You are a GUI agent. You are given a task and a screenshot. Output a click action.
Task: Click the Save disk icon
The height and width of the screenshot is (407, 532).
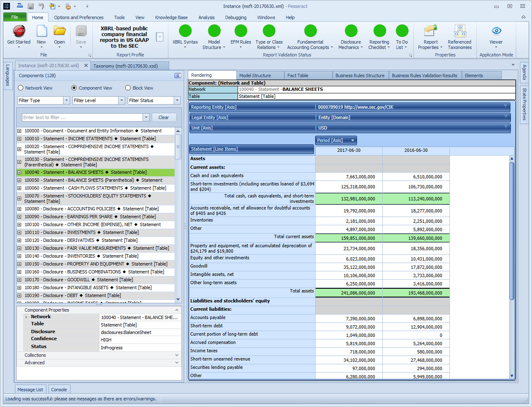tap(81, 31)
